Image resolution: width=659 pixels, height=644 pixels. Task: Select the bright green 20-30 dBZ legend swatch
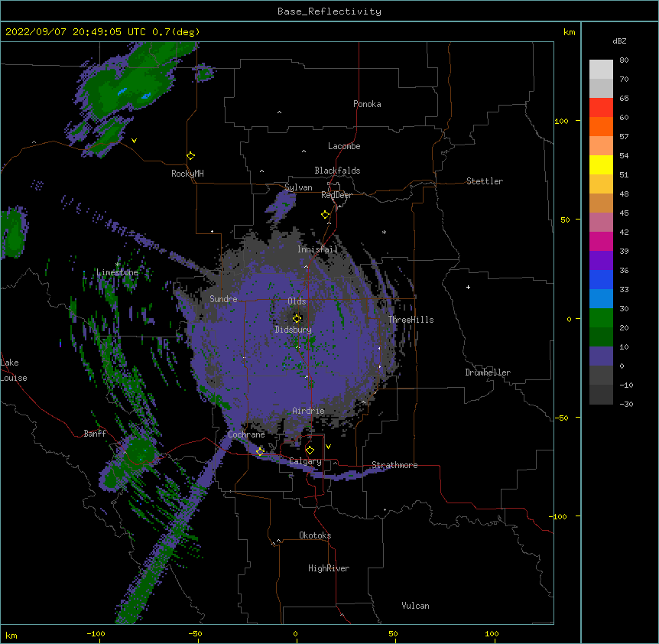tap(601, 318)
